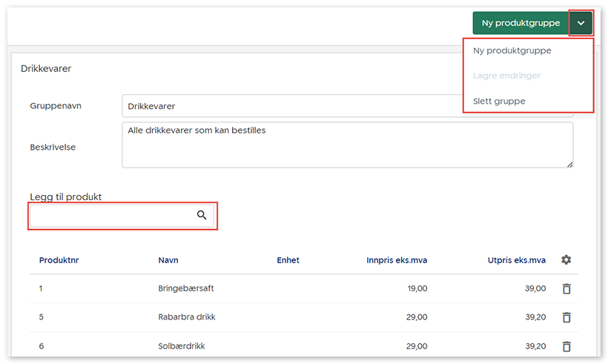The width and height of the screenshot is (608, 364).
Task: Click the Legg til produkt search box
Action: pos(111,216)
